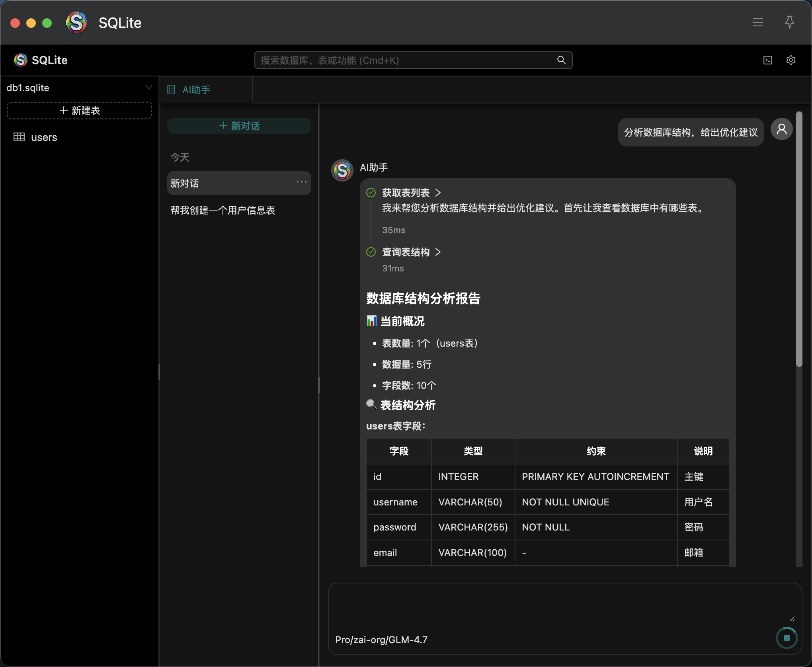Viewport: 812px width, 667px height.
Task: Stop generation with the stop button
Action: (787, 638)
